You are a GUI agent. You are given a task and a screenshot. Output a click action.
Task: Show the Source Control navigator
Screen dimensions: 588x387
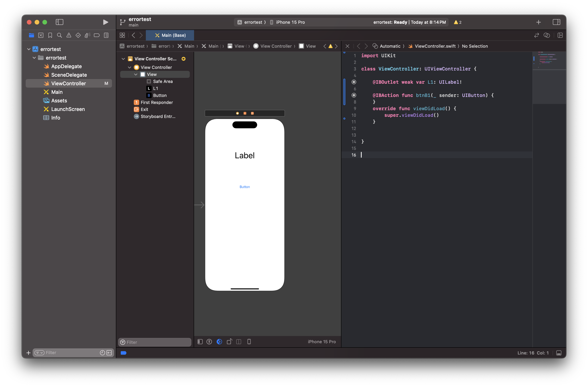[x=41, y=35]
